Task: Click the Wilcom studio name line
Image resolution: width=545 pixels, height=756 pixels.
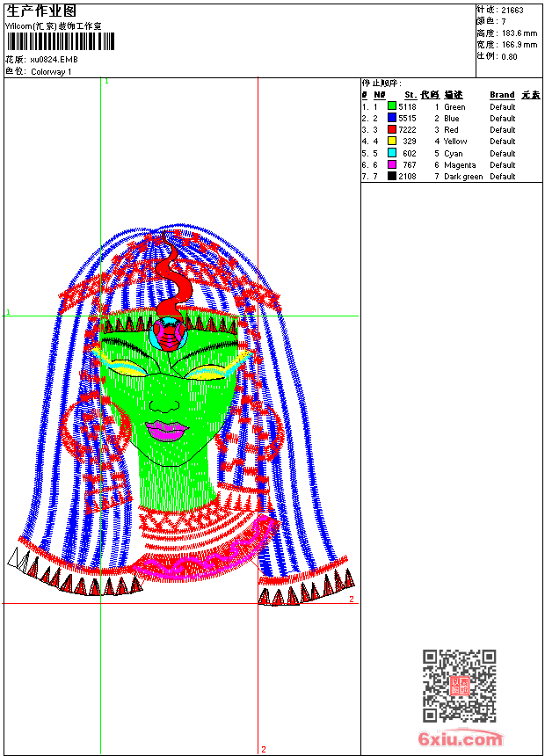Action: [x=53, y=26]
